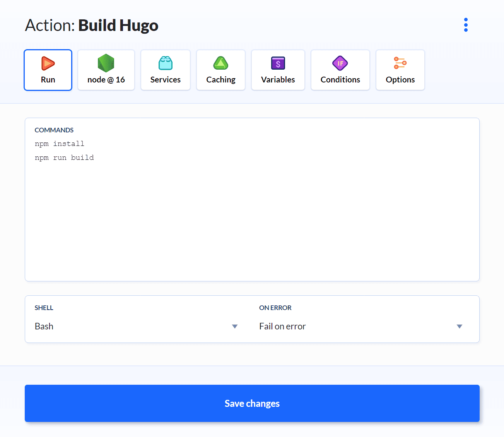
Task: Select the node @ 16 tab label
Action: click(x=106, y=80)
